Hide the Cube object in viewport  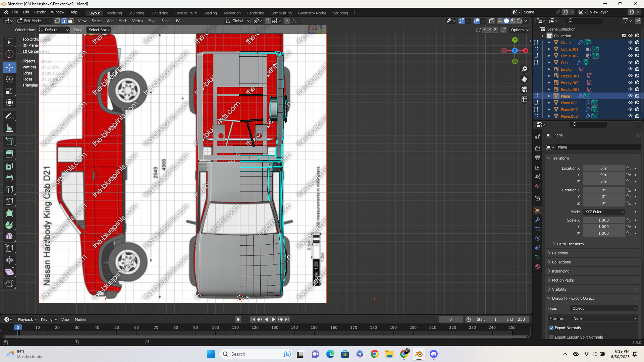coord(630,62)
